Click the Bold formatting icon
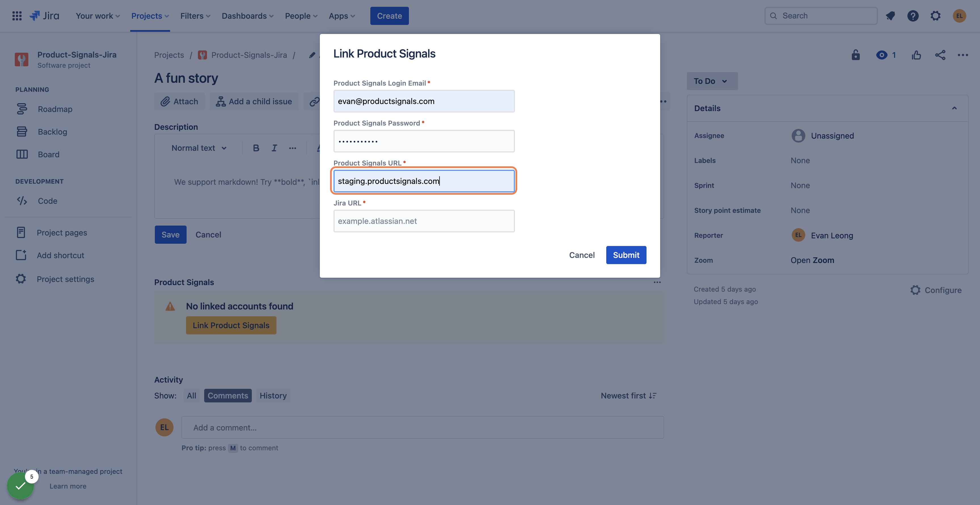The height and width of the screenshot is (505, 980). point(256,148)
